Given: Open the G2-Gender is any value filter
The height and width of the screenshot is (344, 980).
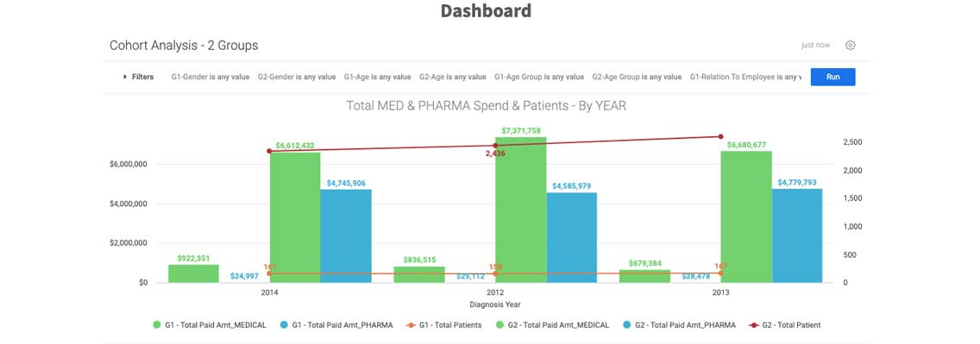Looking at the screenshot, I should coord(296,77).
